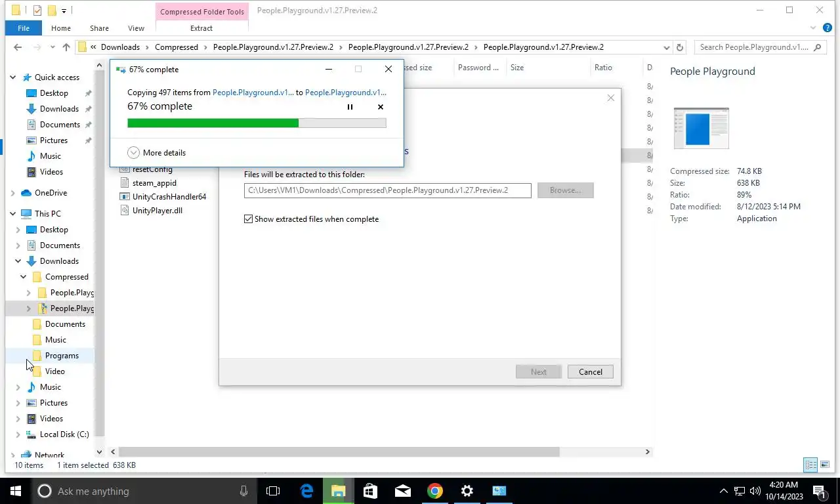Click the Browse button
The height and width of the screenshot is (504, 840).
[x=566, y=190]
